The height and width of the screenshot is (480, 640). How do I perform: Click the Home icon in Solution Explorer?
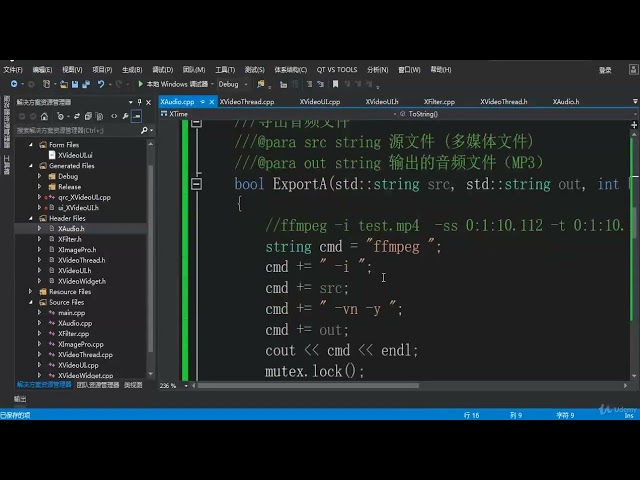click(x=44, y=116)
